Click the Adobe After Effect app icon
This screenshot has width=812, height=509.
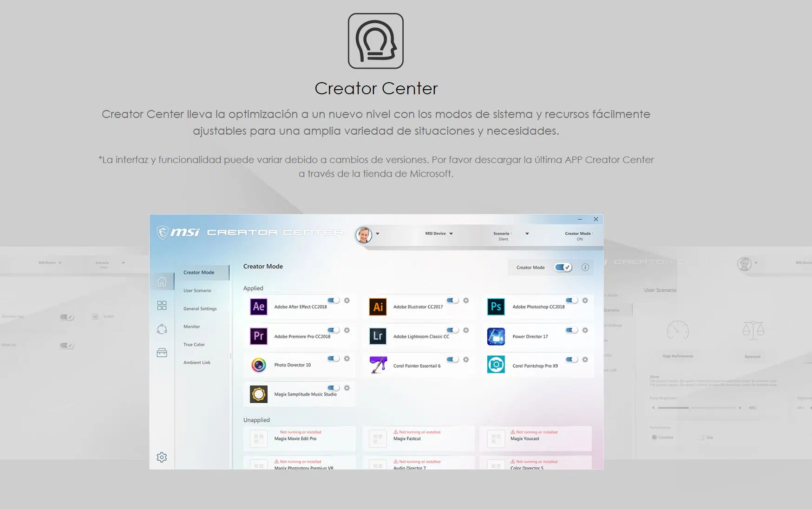(x=259, y=307)
